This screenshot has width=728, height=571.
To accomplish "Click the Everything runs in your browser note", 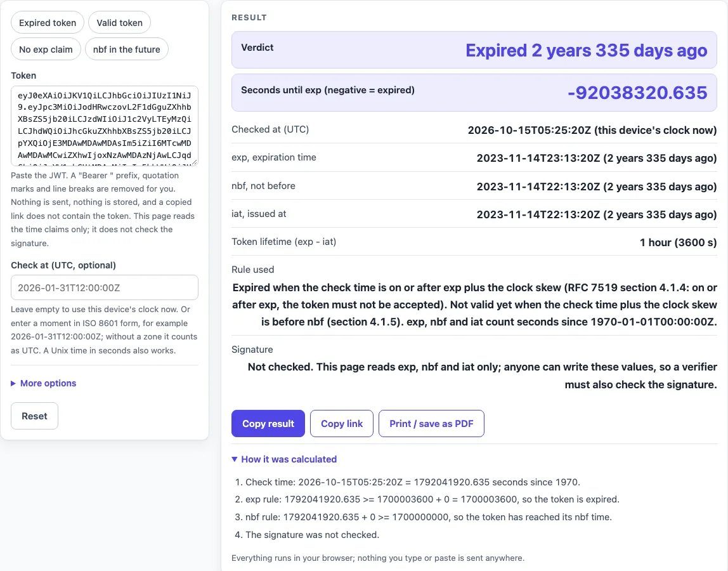I will [378, 558].
